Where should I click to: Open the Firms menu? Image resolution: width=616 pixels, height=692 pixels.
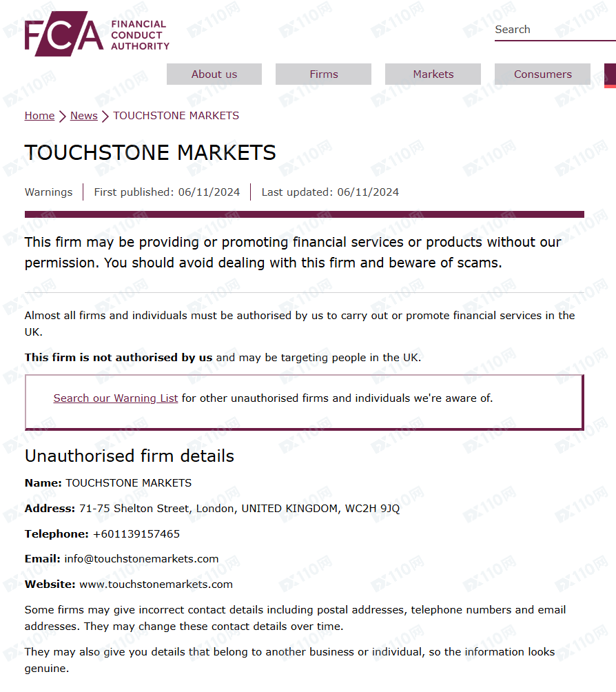[x=324, y=74]
